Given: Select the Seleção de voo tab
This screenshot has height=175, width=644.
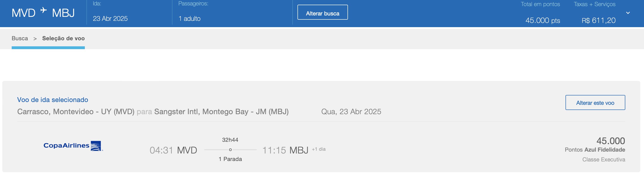Looking at the screenshot, I should (64, 38).
